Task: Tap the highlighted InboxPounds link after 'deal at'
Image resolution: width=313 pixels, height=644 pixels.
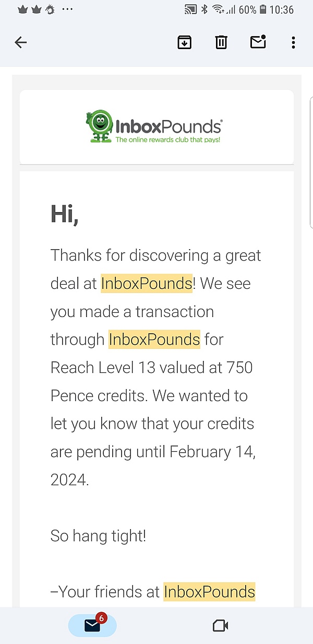Action: click(146, 283)
